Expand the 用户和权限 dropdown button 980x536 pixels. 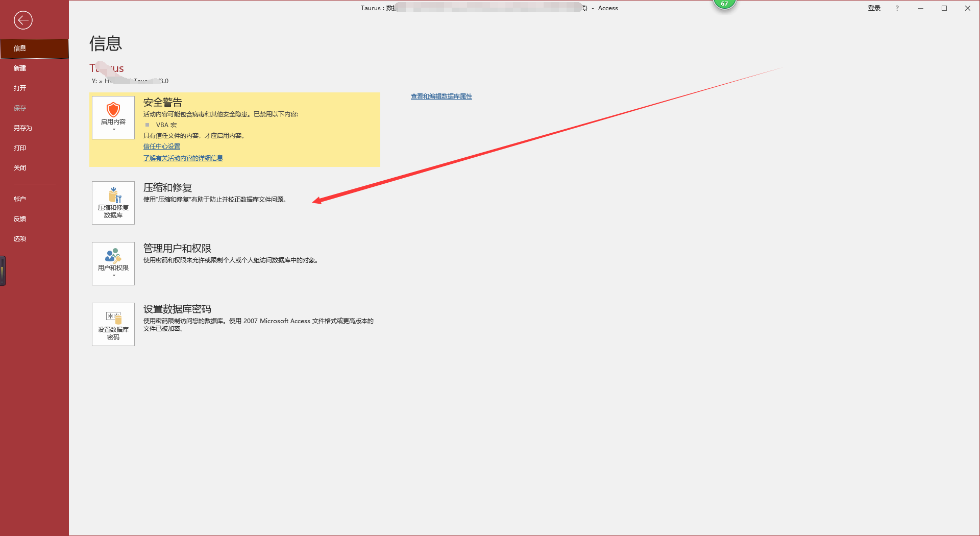click(113, 263)
